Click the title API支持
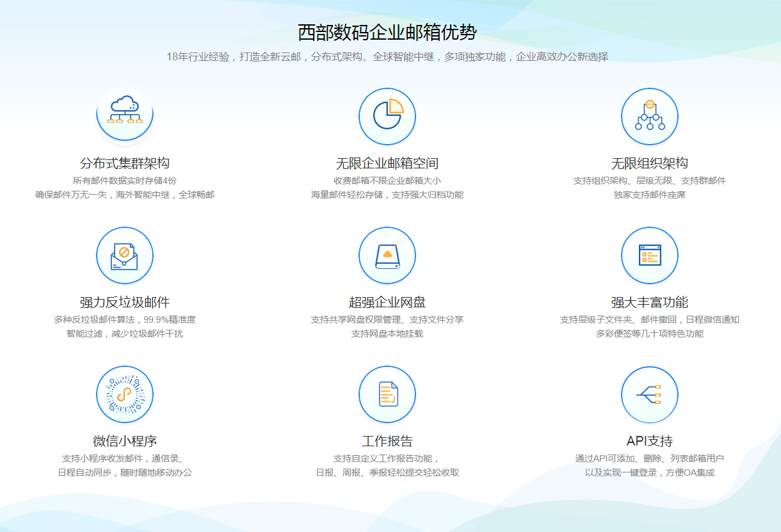 [x=650, y=441]
